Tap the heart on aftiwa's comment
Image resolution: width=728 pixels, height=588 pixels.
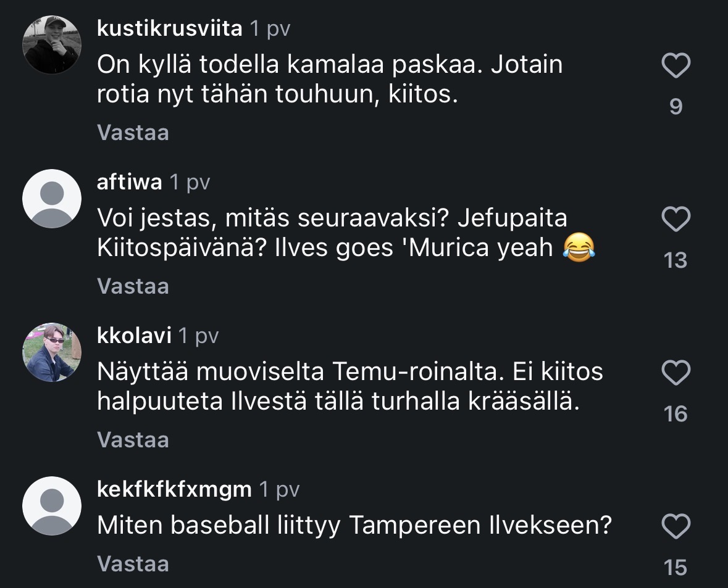(676, 219)
